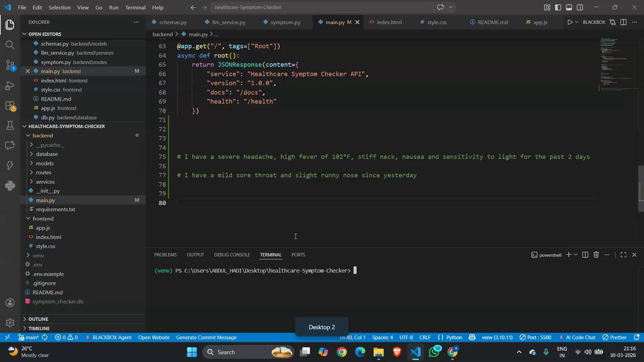Image resolution: width=644 pixels, height=362 pixels.
Task: Open the Search view in activity bar
Action: 10,45
